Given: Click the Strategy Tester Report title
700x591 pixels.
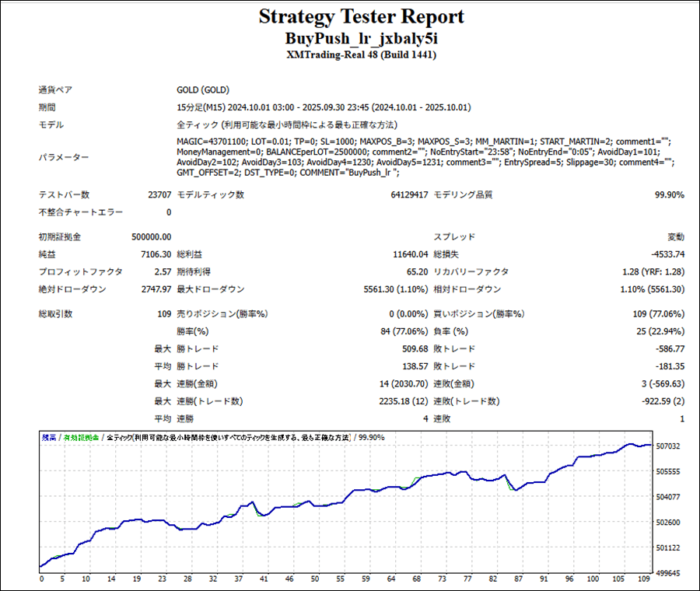Looking at the screenshot, I should [x=361, y=16].
